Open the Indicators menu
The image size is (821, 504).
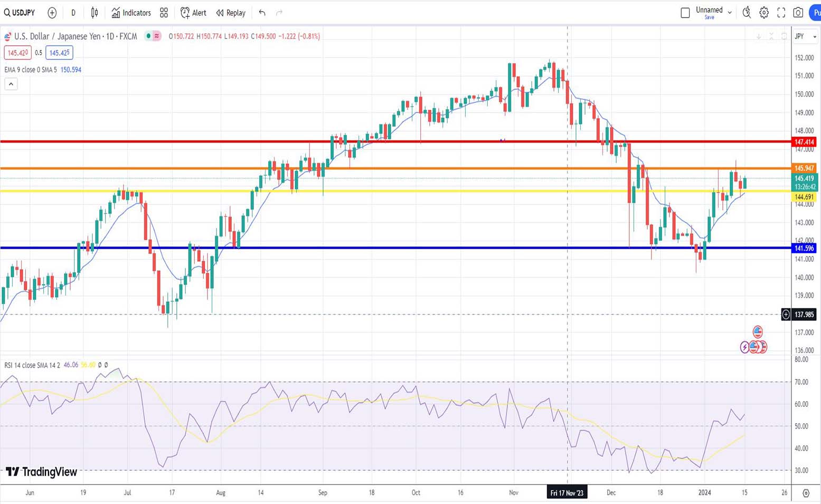pos(131,13)
